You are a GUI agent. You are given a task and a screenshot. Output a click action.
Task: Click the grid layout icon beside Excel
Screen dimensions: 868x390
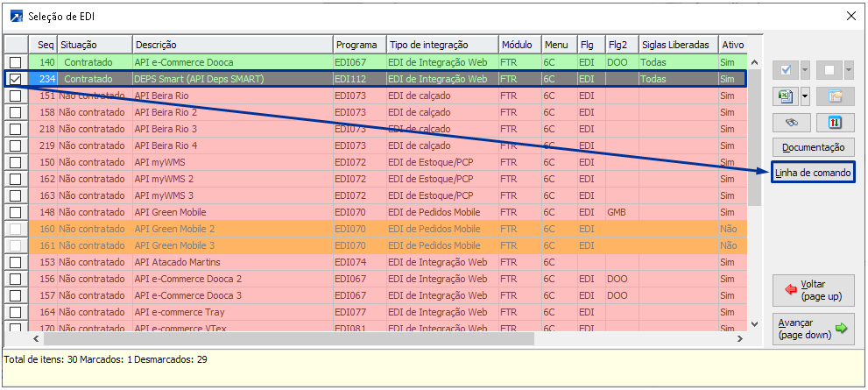click(835, 96)
